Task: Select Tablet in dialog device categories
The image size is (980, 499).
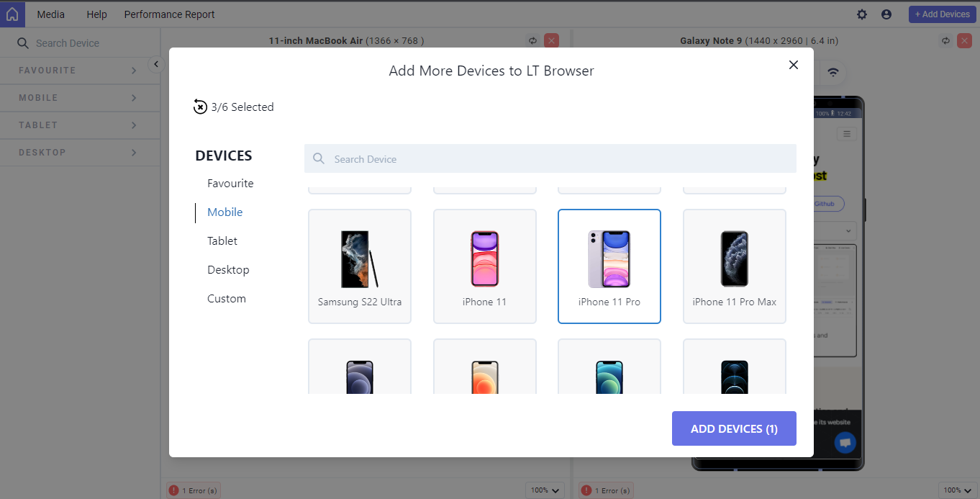Action: pos(222,241)
